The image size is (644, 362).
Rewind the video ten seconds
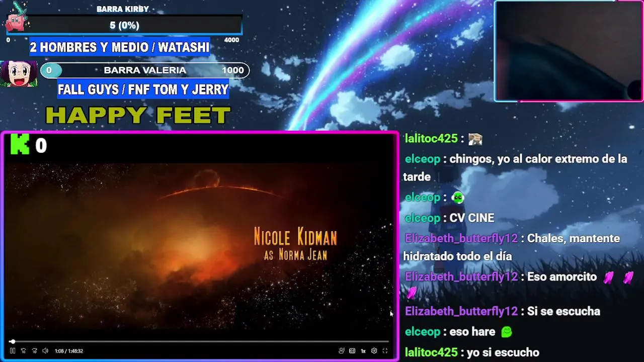(x=23, y=351)
